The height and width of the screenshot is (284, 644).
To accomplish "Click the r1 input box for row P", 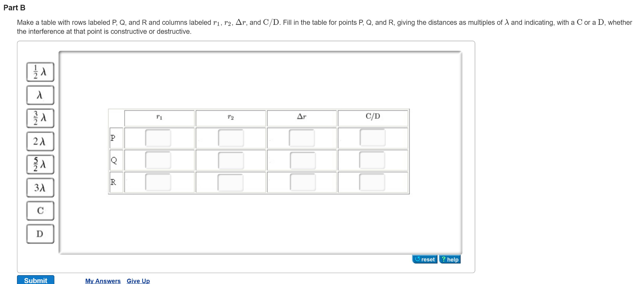I will (158, 138).
